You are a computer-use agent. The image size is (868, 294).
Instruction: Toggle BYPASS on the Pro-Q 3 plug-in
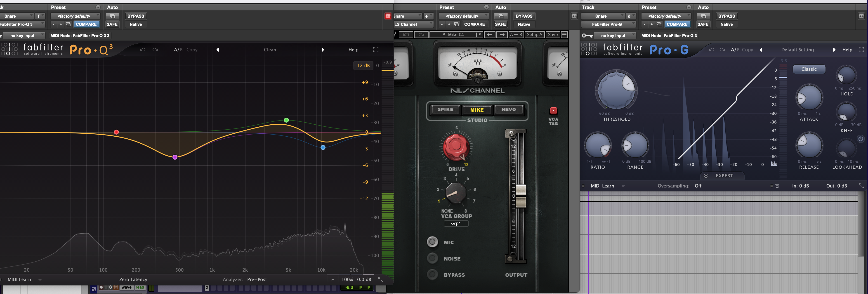coord(136,16)
